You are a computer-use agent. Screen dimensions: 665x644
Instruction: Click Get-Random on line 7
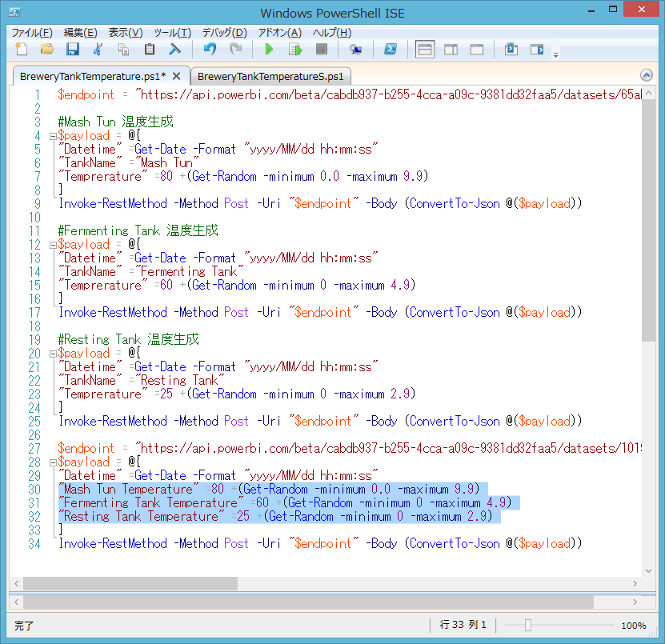tap(224, 176)
